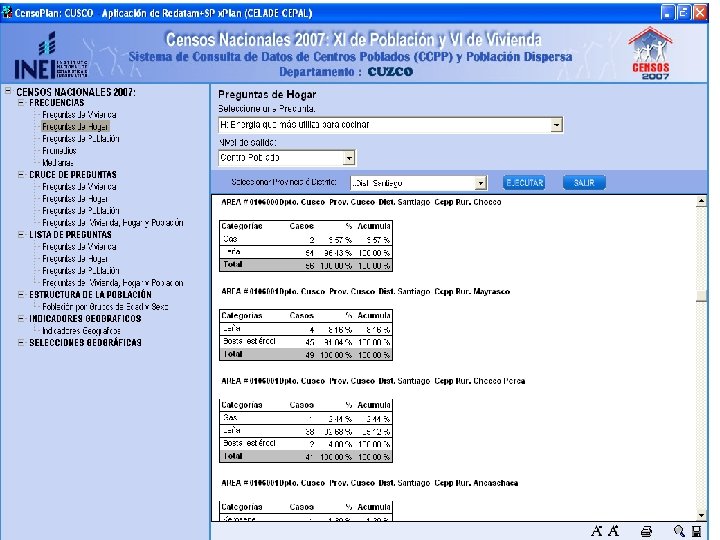Click 'Categorías' header in the Chocco table
Image resolution: width=720 pixels, height=540 pixels.
242,226
